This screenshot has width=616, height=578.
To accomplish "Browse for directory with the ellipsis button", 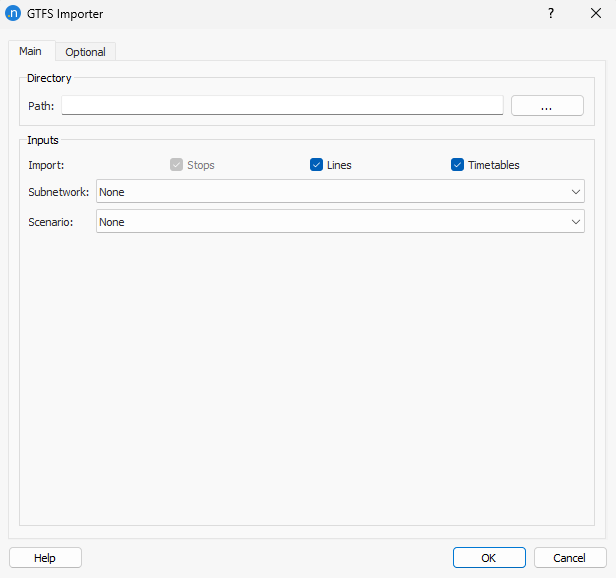I will (x=547, y=105).
